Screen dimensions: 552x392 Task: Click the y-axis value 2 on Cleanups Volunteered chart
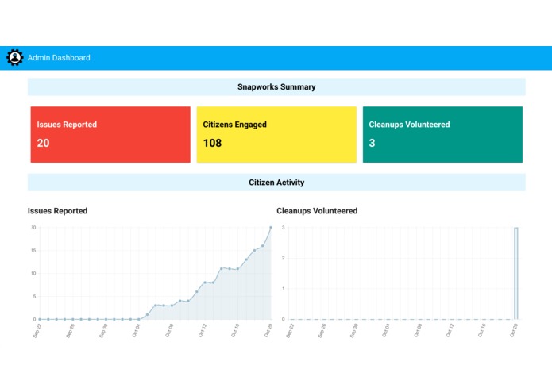tap(283, 258)
